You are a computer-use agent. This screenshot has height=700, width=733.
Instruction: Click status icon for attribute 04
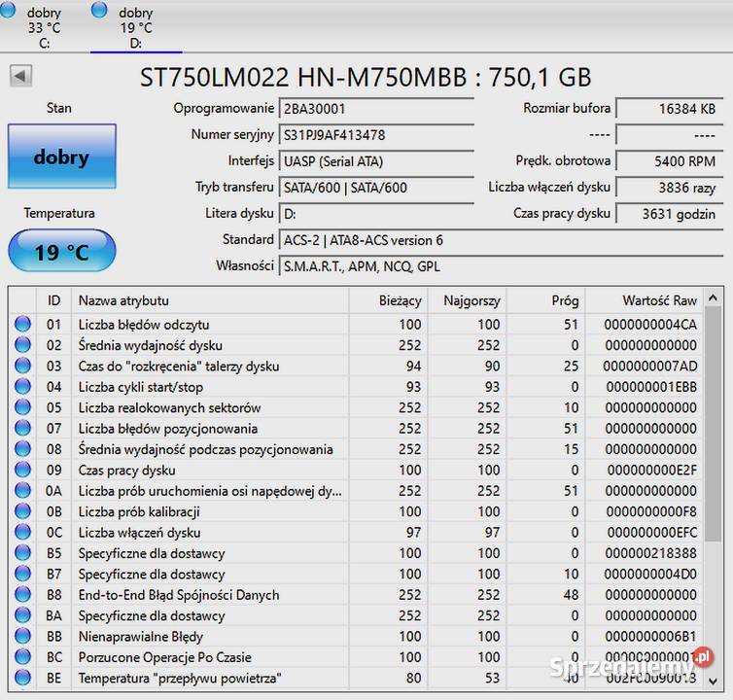[x=22, y=386]
